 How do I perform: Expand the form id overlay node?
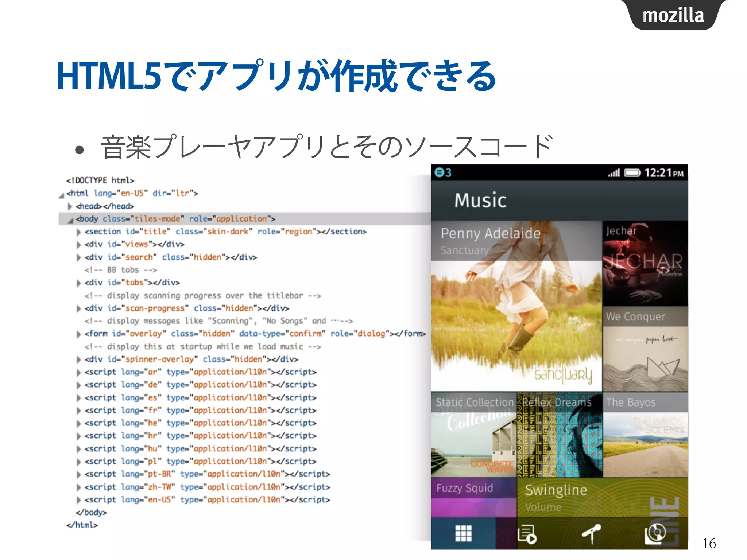78,334
